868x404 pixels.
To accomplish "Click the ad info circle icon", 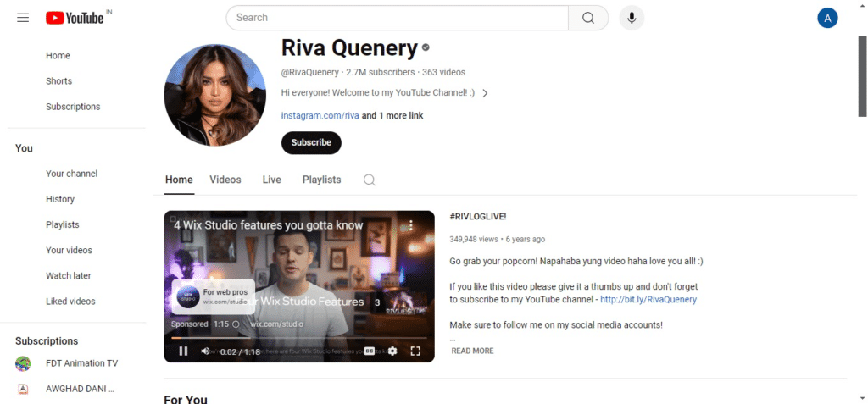I will coord(236,324).
